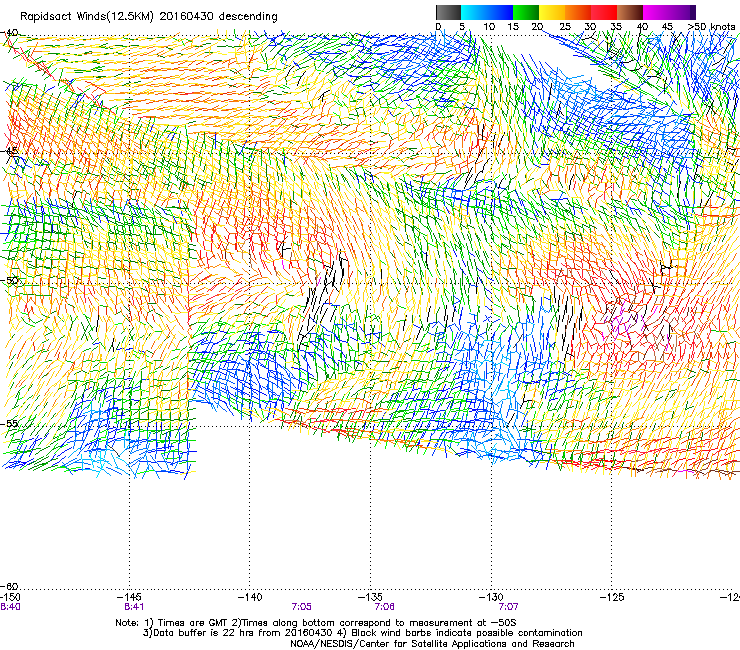Click the '-150' longitude axis label
This screenshot has height=650, width=740.
(x=10, y=598)
